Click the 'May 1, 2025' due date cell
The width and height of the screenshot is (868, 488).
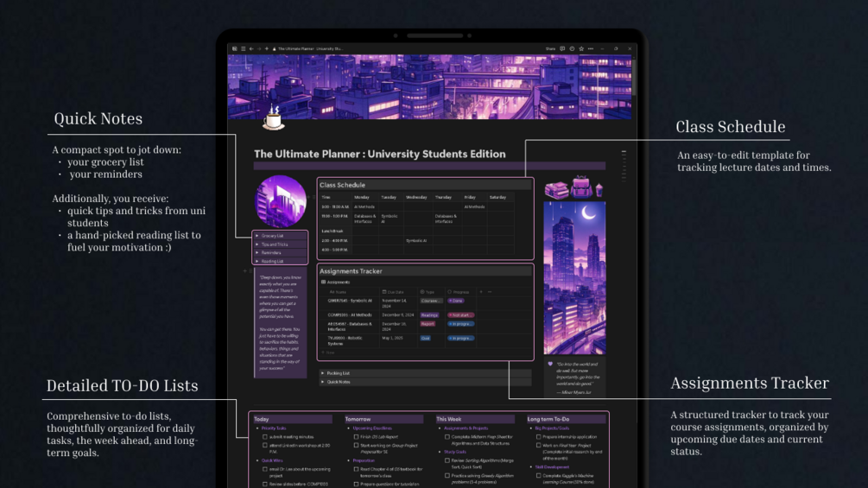pyautogui.click(x=392, y=338)
